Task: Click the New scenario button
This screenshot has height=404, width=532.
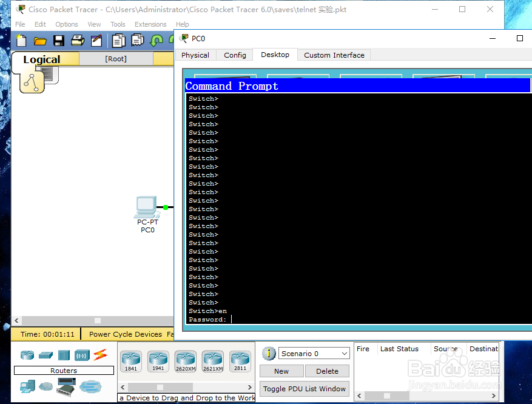Action: pyautogui.click(x=281, y=371)
